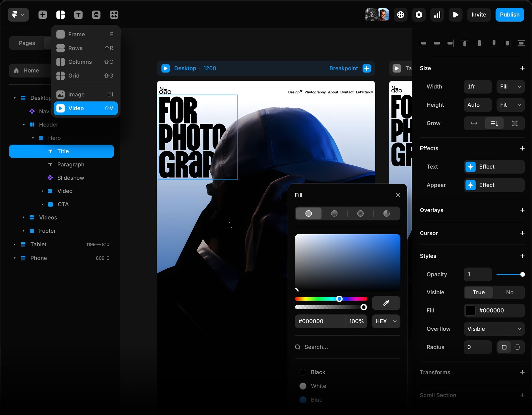Image resolution: width=532 pixels, height=415 pixels.
Task: Click the insert plus icon in toolbar
Action: tap(43, 15)
